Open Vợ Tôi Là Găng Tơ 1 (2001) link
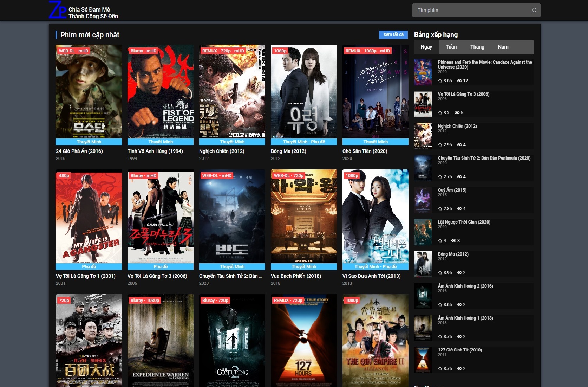588x387 pixels. 86,276
